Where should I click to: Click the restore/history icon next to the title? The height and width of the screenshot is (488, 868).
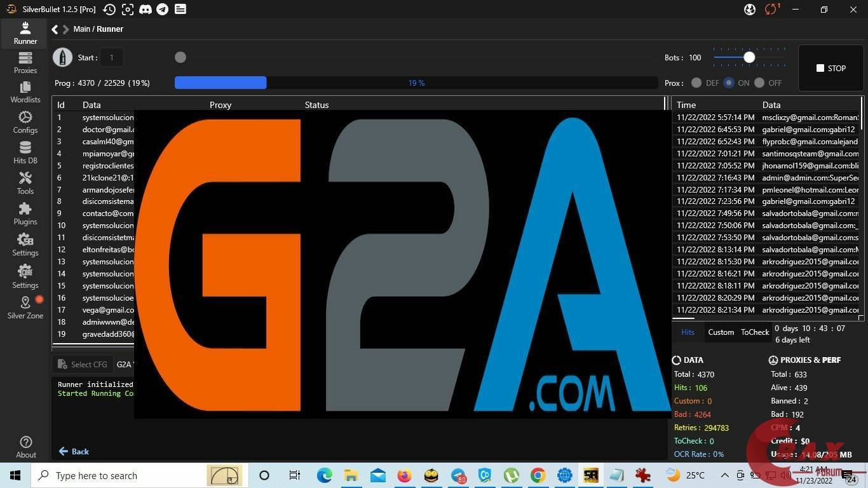[x=108, y=9]
